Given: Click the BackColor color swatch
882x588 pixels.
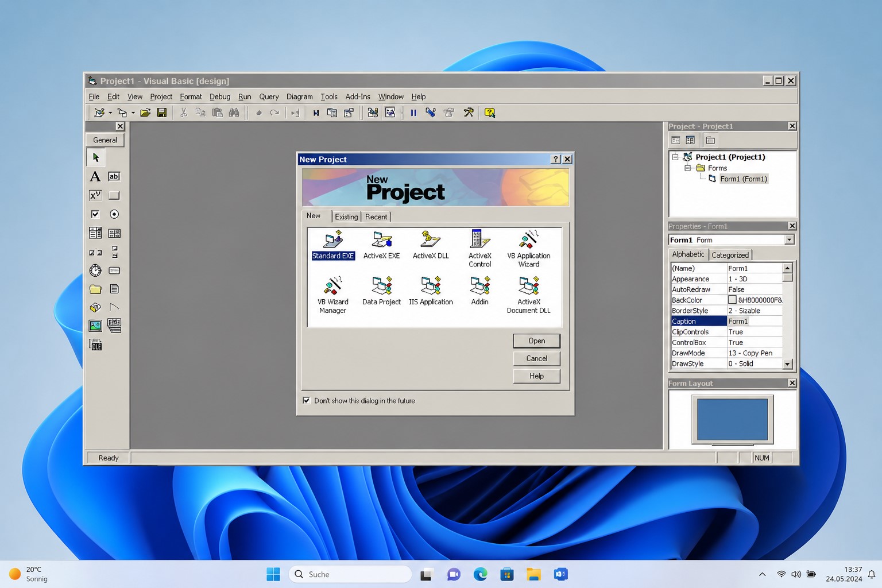Looking at the screenshot, I should [x=732, y=300].
